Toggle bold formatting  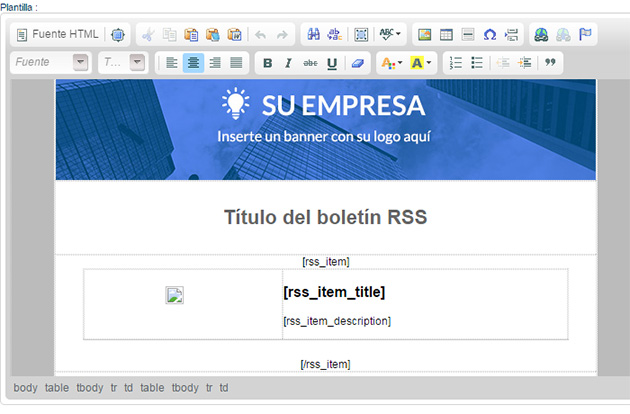tap(267, 63)
